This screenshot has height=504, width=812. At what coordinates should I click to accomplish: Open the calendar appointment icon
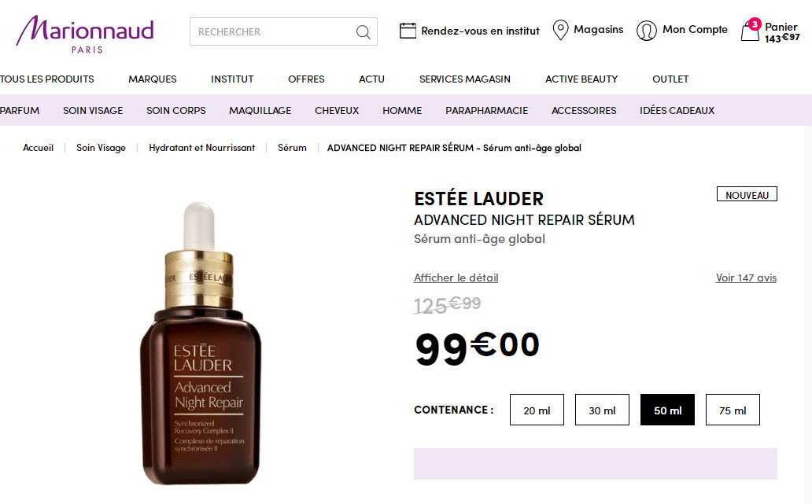pos(408,31)
